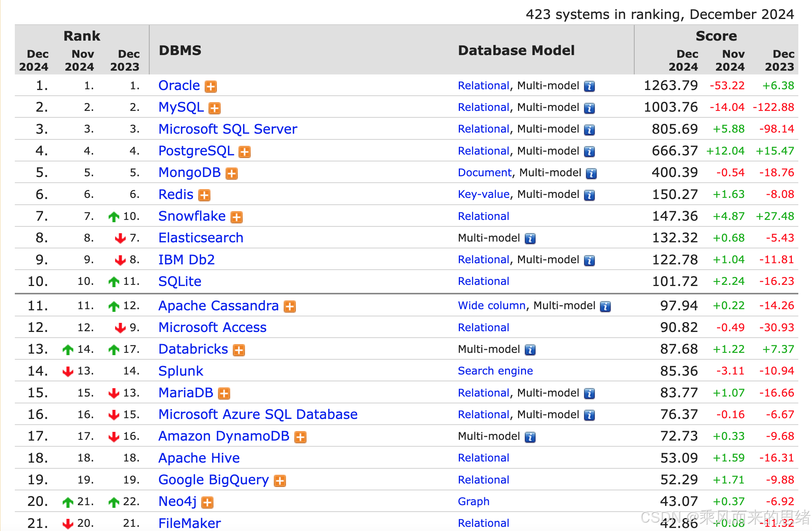Open the Relational link in Apache Hive's row
The width and height of the screenshot is (812, 531).
483,458
